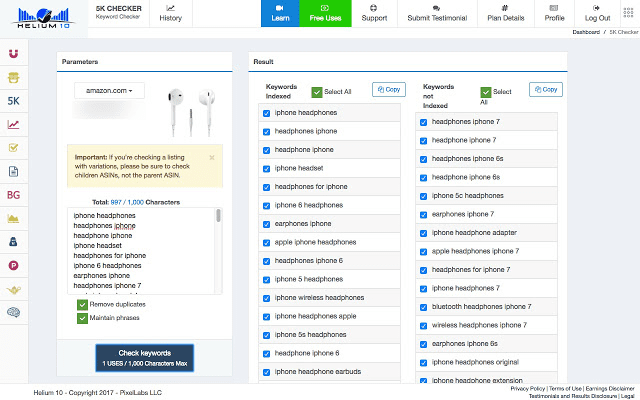The image size is (640, 400).
Task: Uncheck 'headphones iphone' indexed keyword
Action: click(x=267, y=131)
